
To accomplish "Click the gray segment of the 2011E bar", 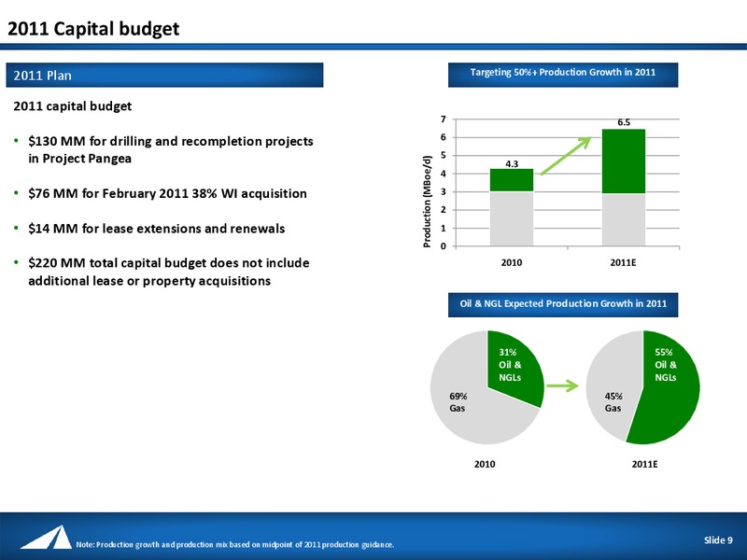I will click(624, 220).
